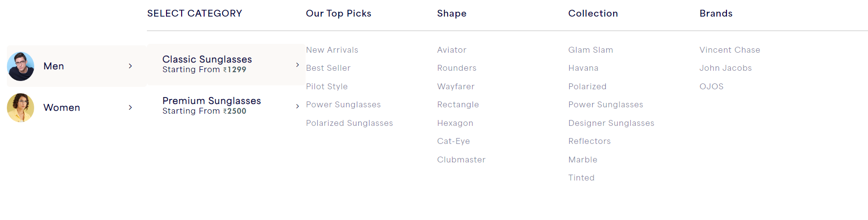View the Reflectors collection
The height and width of the screenshot is (220, 868).
click(x=589, y=141)
